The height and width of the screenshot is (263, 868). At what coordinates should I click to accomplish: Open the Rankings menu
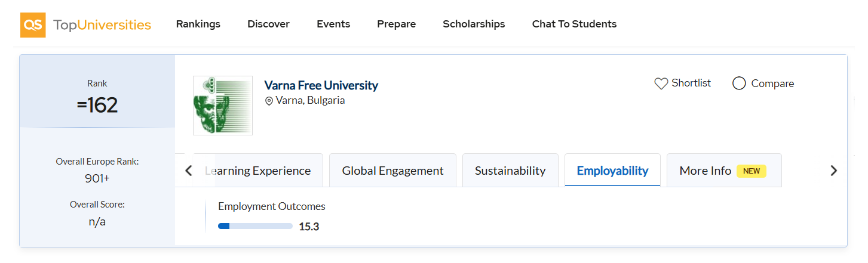[198, 24]
